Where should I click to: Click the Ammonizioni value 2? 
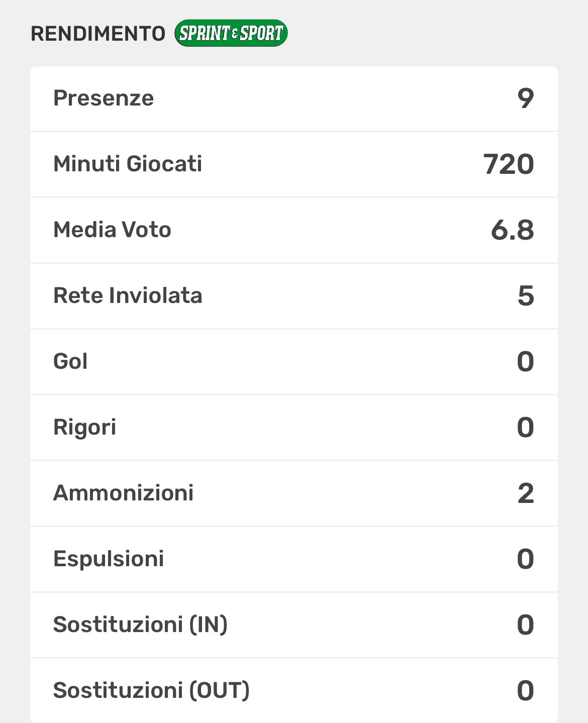click(x=525, y=493)
